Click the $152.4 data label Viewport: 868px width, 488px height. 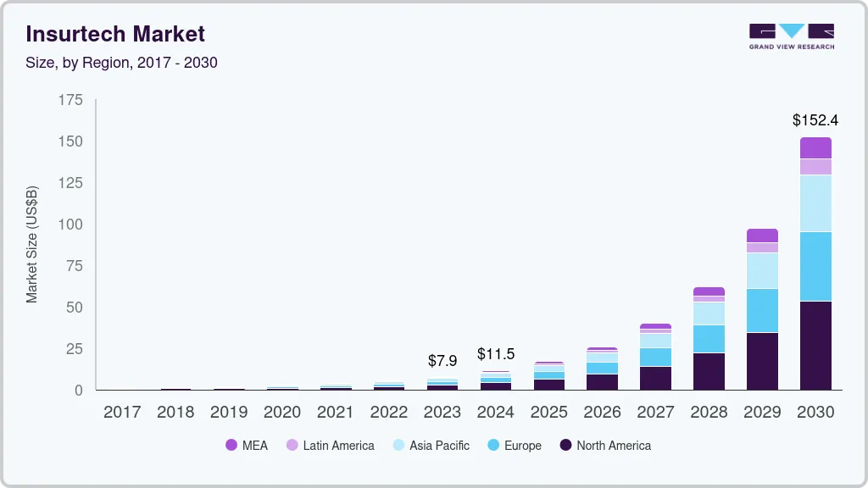(x=815, y=120)
